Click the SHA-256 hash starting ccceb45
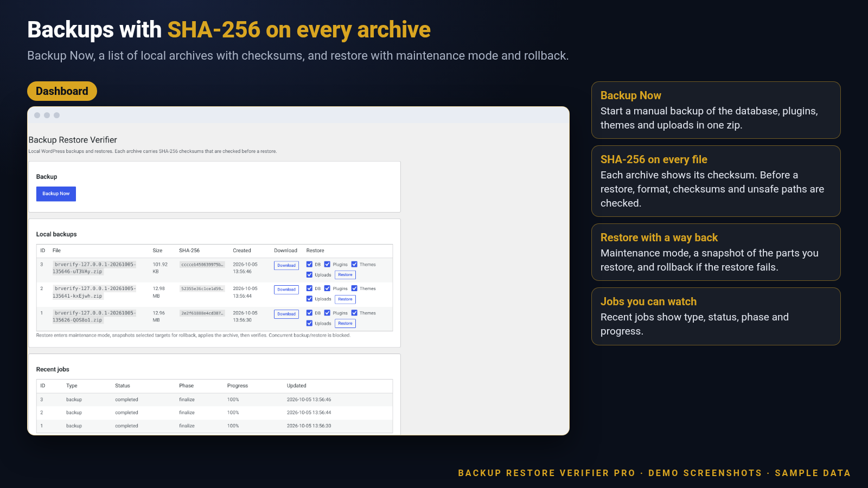The width and height of the screenshot is (868, 488). point(202,265)
